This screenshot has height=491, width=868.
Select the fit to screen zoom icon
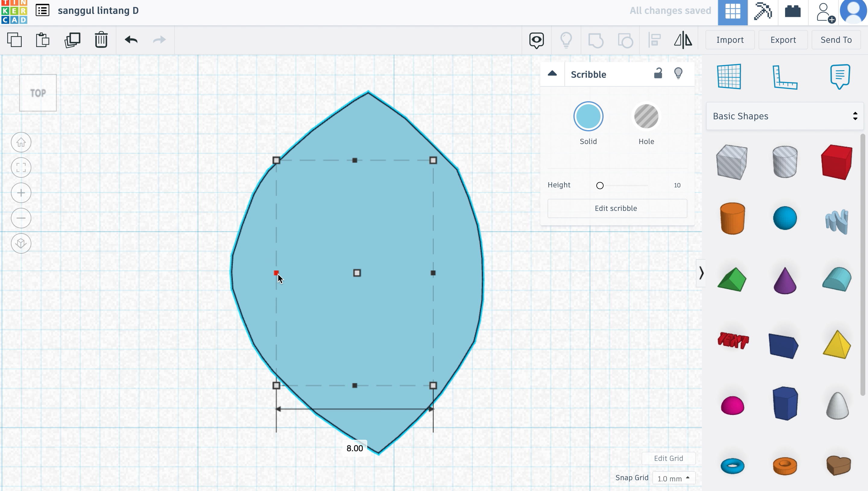pyautogui.click(x=21, y=167)
